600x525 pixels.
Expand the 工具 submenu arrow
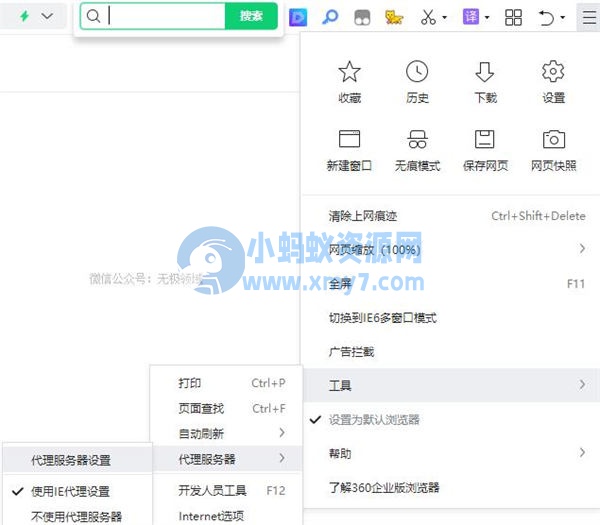pos(582,384)
